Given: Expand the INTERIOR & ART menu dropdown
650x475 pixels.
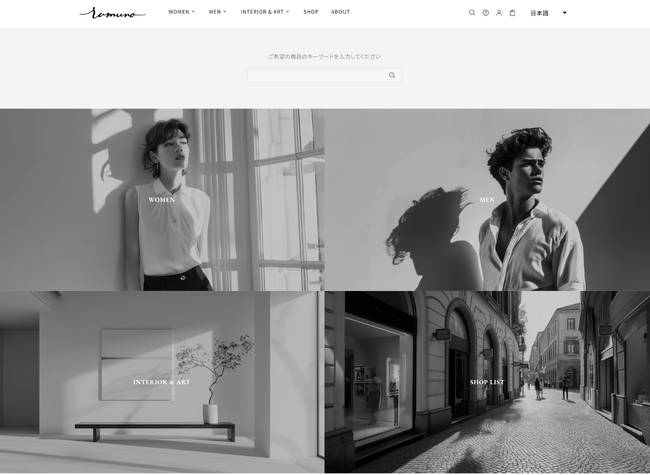Looking at the screenshot, I should point(265,12).
